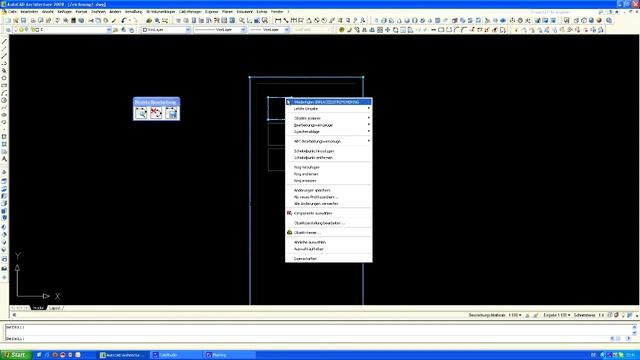The width and height of the screenshot is (640, 360).
Task: Choose Wiederholen command at top of context menu
Action: click(x=329, y=102)
